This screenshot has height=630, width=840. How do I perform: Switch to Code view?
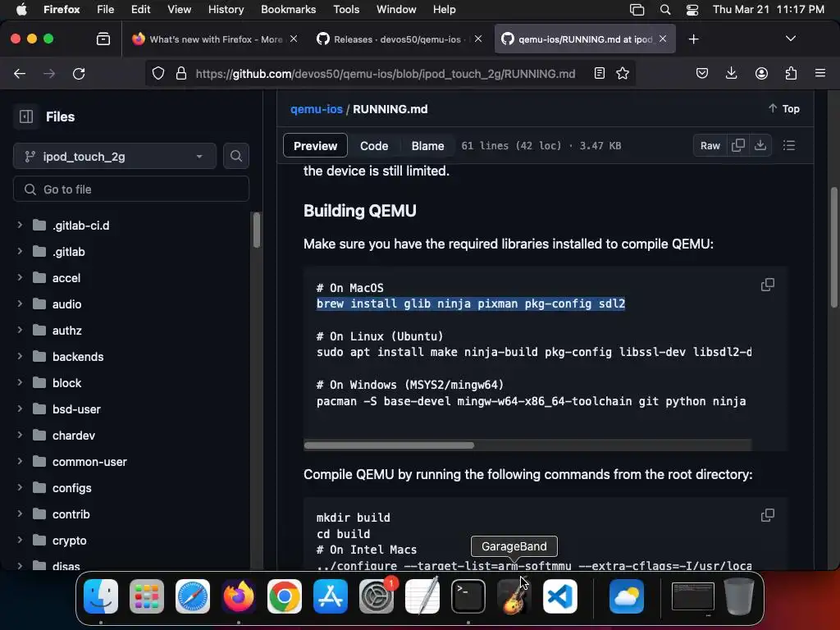click(374, 146)
